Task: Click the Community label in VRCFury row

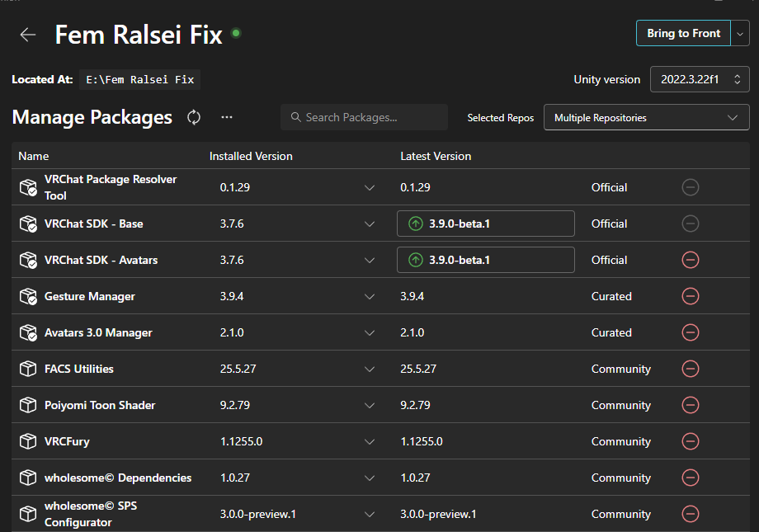Action: tap(621, 441)
